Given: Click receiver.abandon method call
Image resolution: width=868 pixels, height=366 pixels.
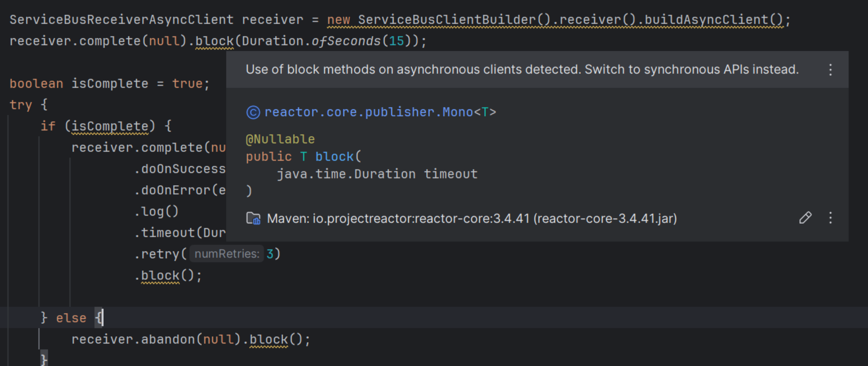Looking at the screenshot, I should (x=133, y=339).
